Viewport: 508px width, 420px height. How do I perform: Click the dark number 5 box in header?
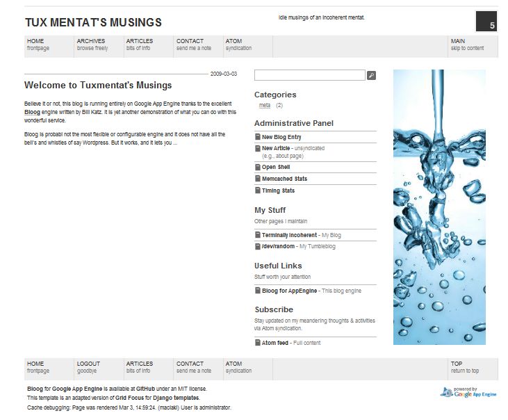[x=486, y=22]
